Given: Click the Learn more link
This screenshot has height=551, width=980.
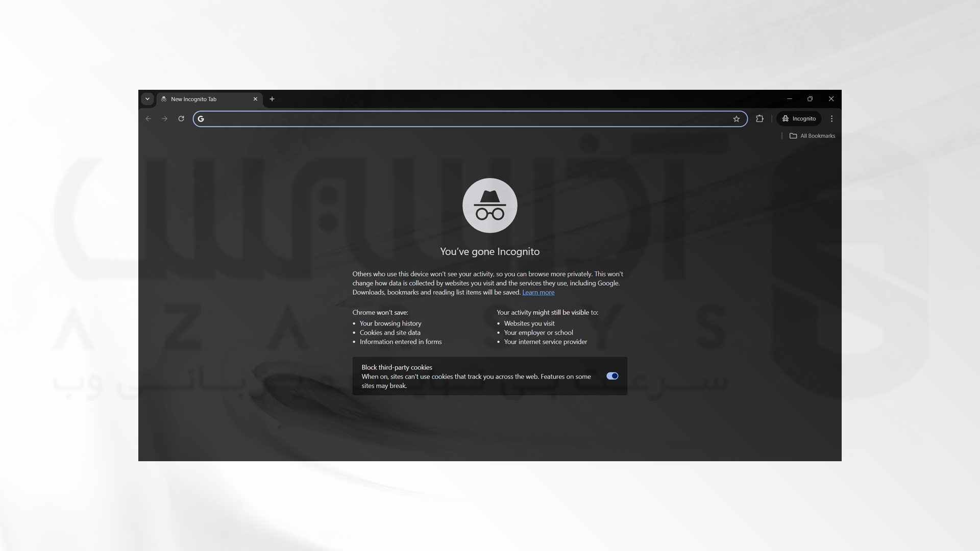Looking at the screenshot, I should pos(538,292).
